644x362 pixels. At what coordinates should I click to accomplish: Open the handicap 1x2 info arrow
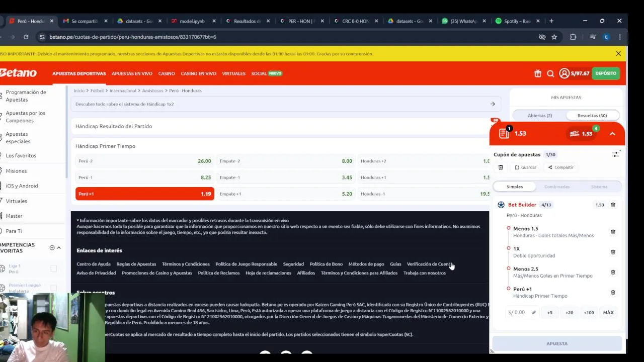tap(493, 104)
